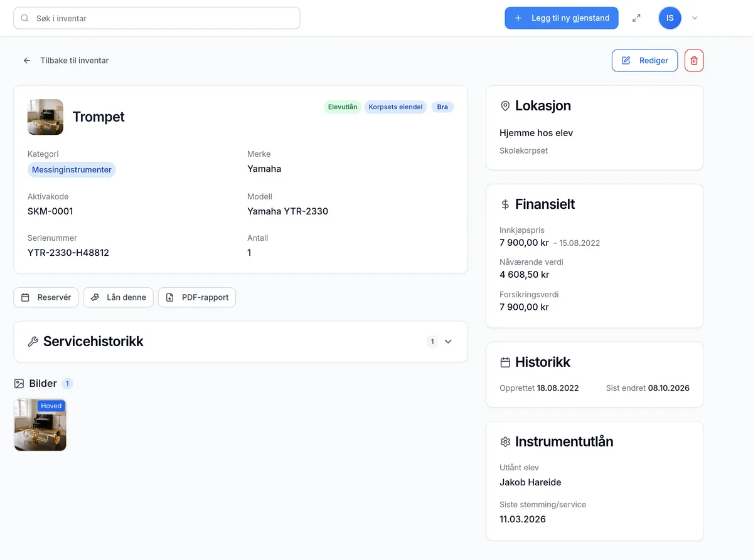753x560 pixels.
Task: Download the PDF-rapport
Action: pyautogui.click(x=197, y=297)
